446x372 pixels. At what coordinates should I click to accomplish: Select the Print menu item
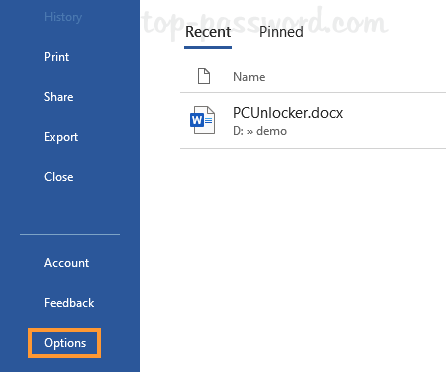(57, 57)
